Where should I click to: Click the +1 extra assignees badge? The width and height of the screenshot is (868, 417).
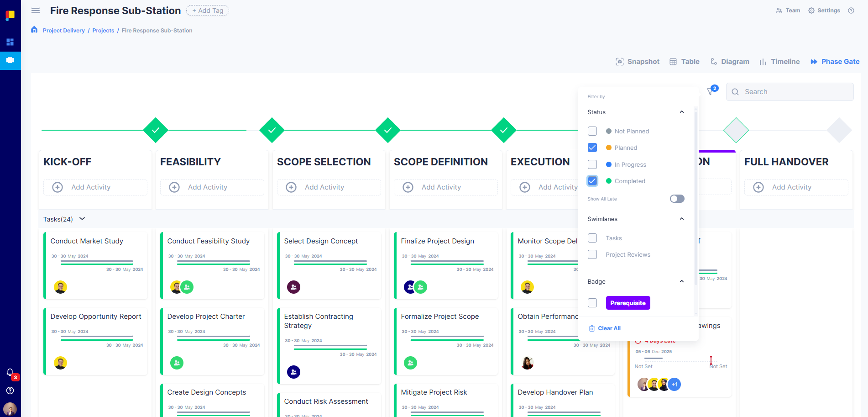coord(675,385)
